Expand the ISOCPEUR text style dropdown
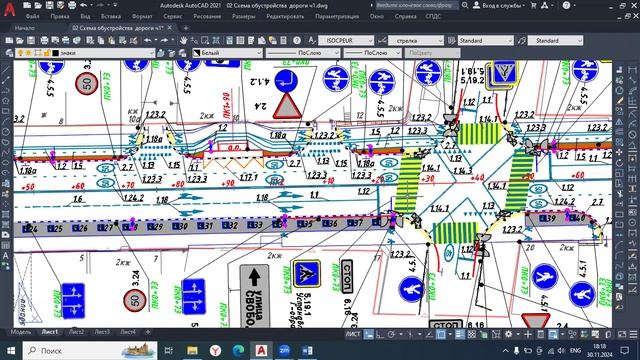 click(346, 40)
